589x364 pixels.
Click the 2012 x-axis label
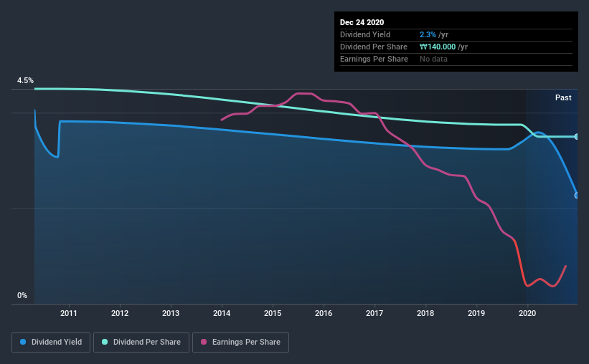click(120, 313)
